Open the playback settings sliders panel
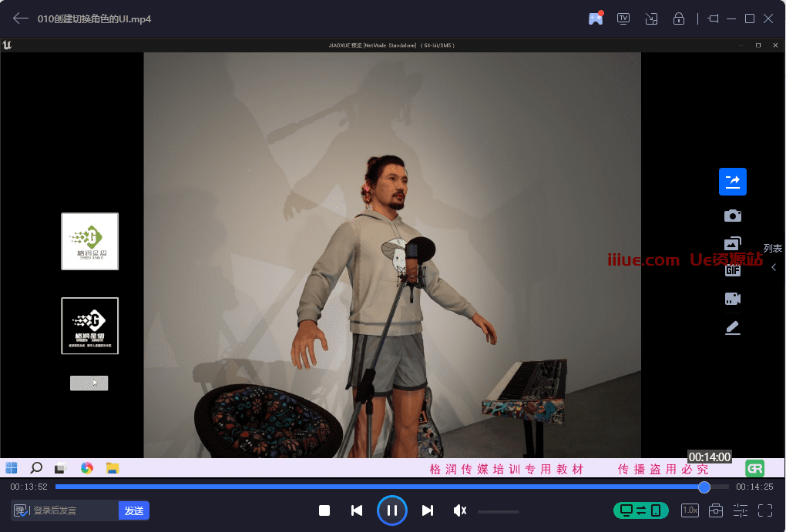The width and height of the screenshot is (786, 532). point(741,510)
